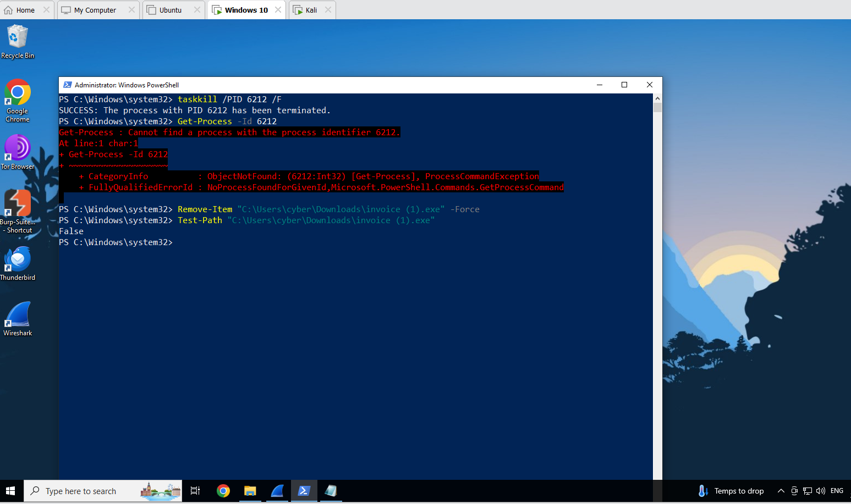Click the last empty PowerShell prompt

tap(116, 242)
